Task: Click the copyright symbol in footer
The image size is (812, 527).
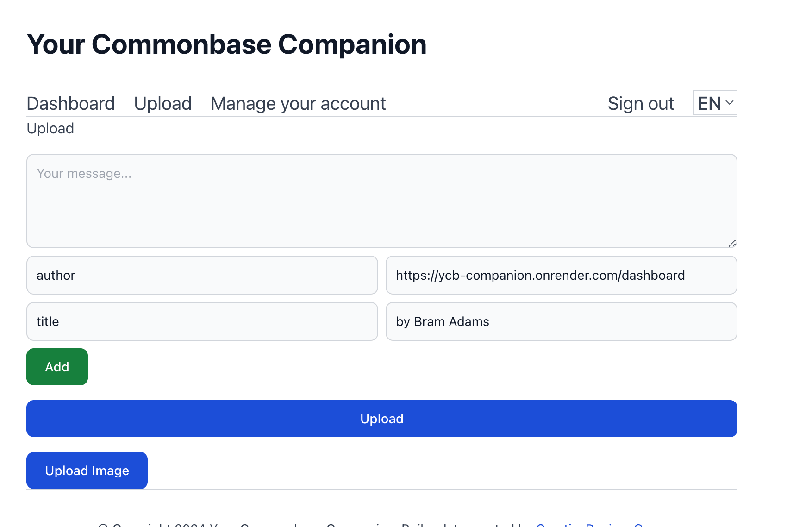Action: click(x=103, y=525)
